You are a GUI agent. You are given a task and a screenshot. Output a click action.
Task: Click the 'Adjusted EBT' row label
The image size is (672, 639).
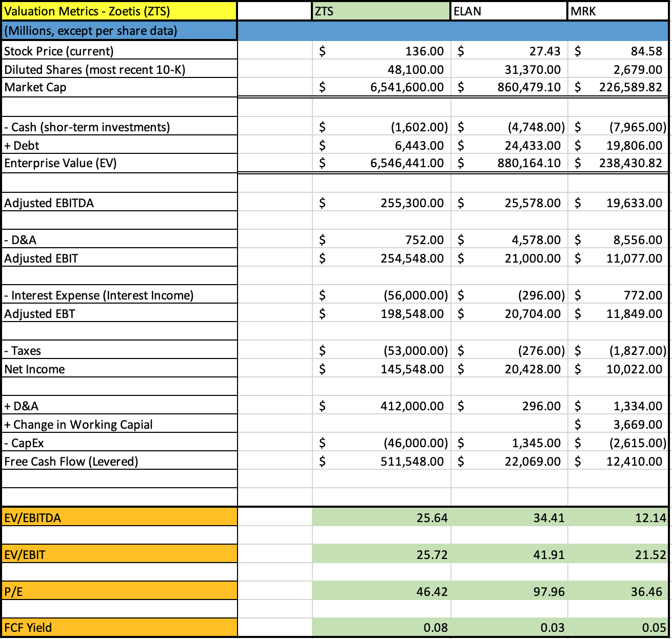(x=39, y=314)
